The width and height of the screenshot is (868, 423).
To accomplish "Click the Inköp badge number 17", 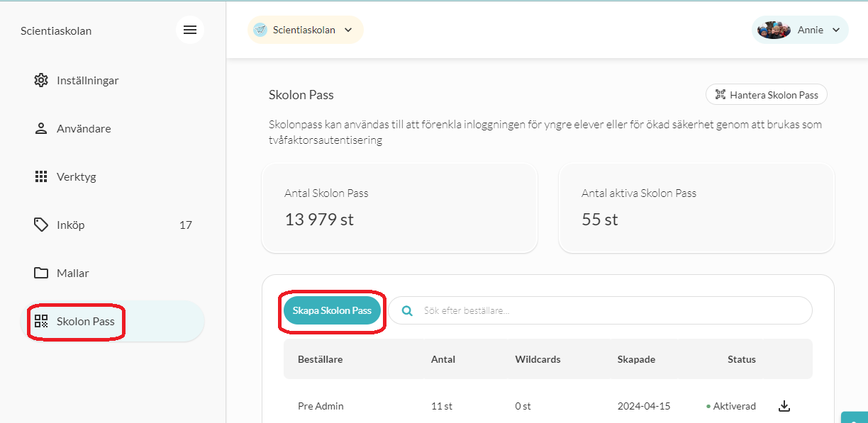I will click(x=186, y=225).
